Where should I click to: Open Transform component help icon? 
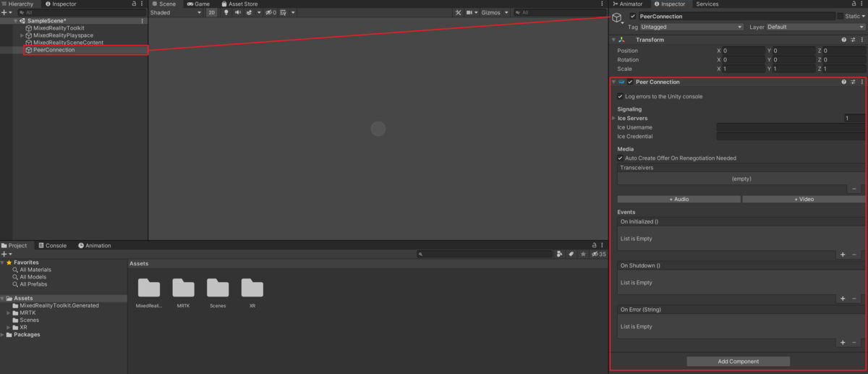pos(843,40)
